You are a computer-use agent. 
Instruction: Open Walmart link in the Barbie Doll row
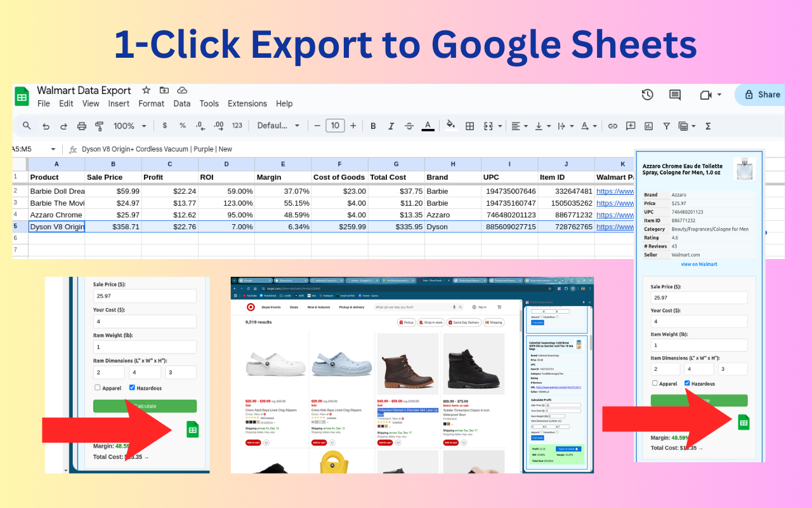[615, 191]
